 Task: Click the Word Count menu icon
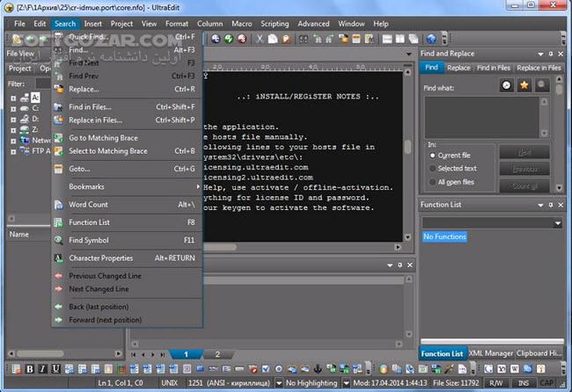click(x=58, y=205)
